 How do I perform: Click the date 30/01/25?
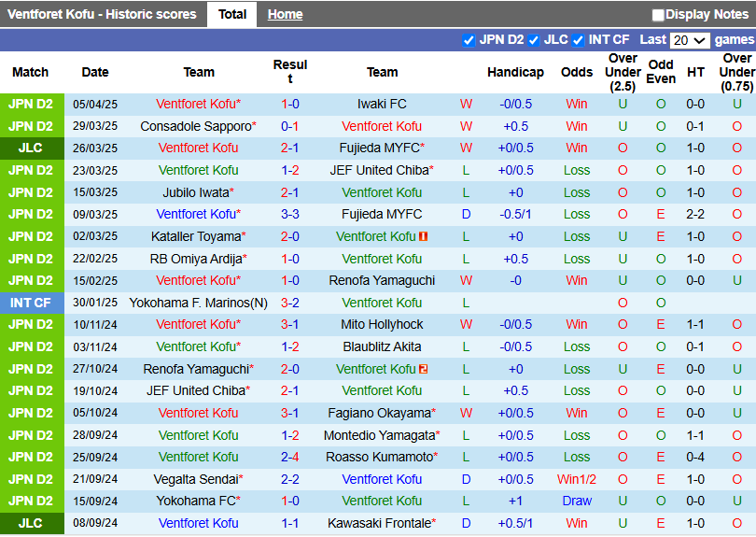tap(95, 303)
